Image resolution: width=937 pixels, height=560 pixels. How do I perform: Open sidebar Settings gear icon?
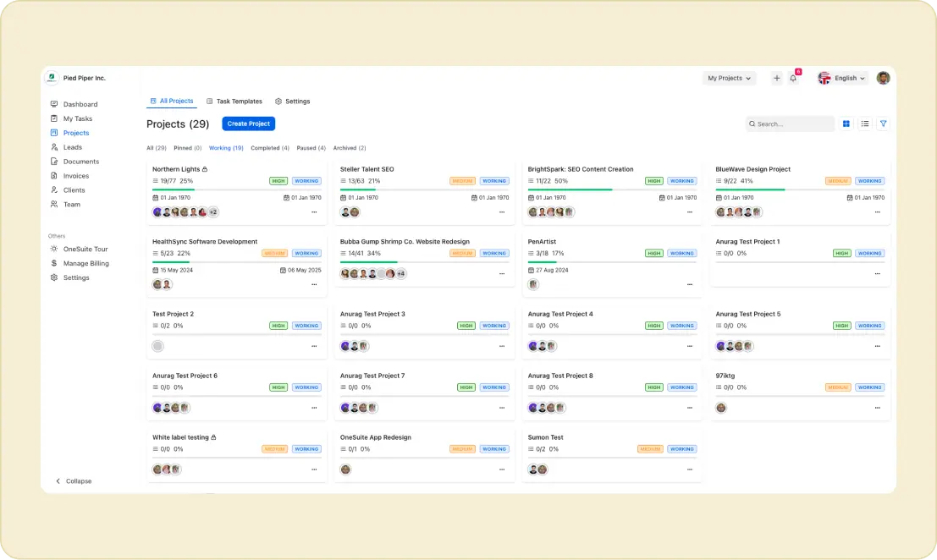pos(54,278)
